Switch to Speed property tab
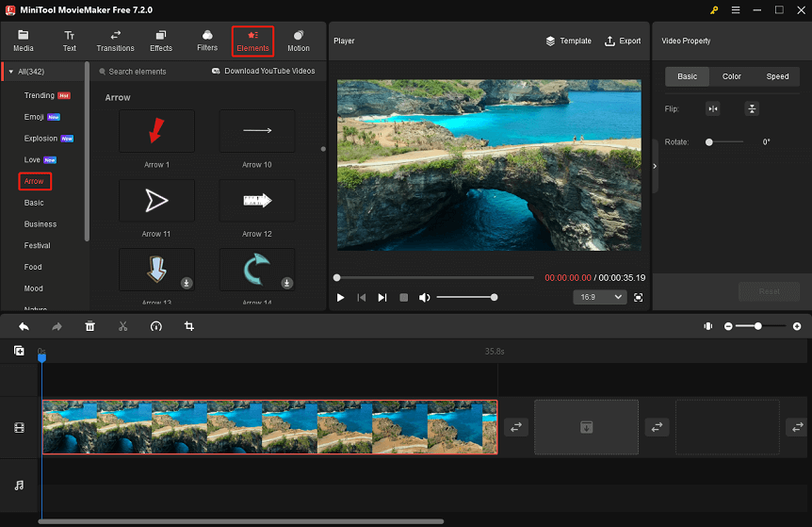The width and height of the screenshot is (812, 527). pyautogui.click(x=777, y=76)
